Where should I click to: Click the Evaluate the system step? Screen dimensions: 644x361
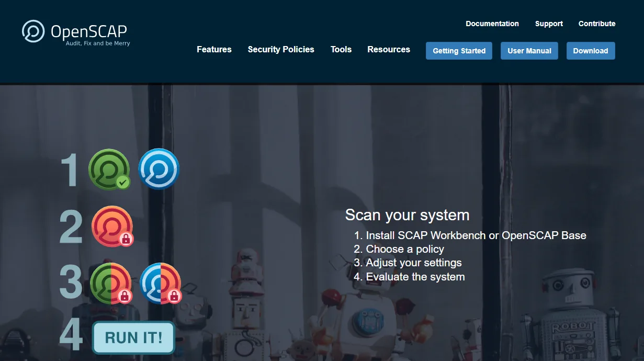pos(415,277)
